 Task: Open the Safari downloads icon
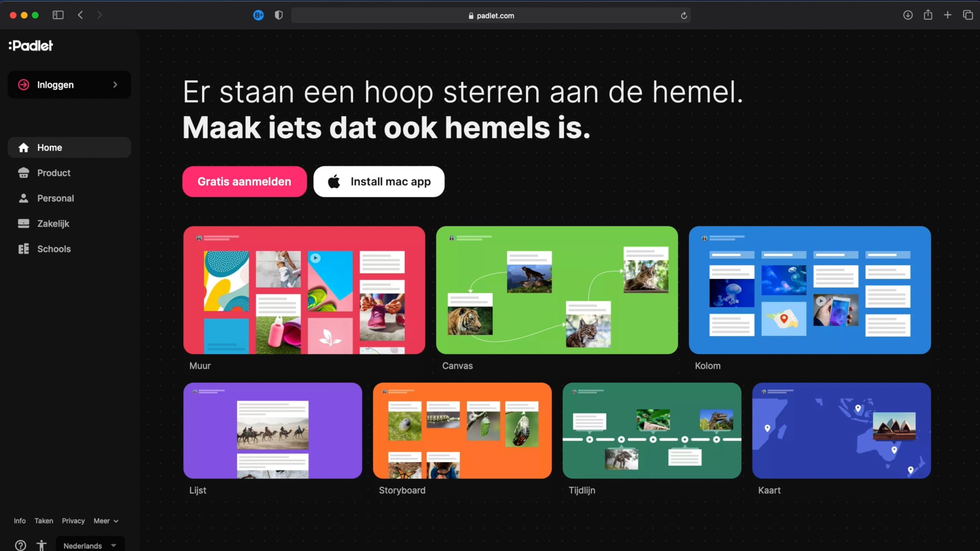pos(908,15)
